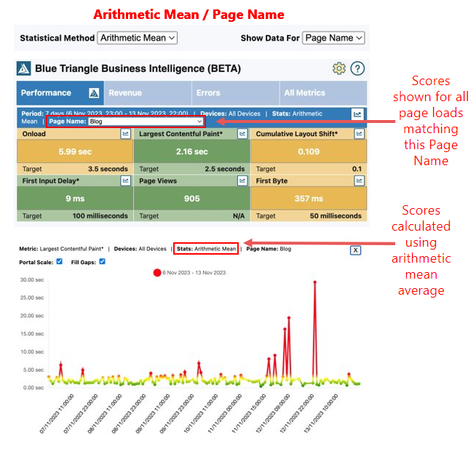Screen dimensions: 476x454
Task: Switch to the All Metrics tab
Action: [323, 93]
